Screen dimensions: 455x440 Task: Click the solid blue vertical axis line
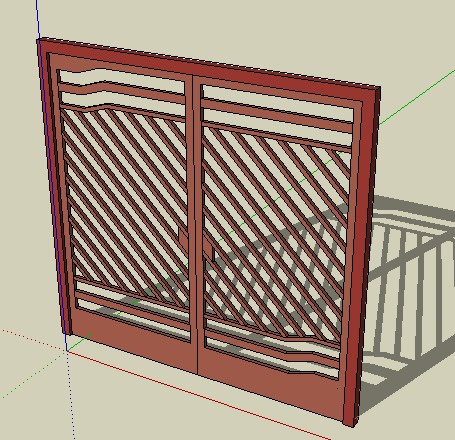[38, 19]
